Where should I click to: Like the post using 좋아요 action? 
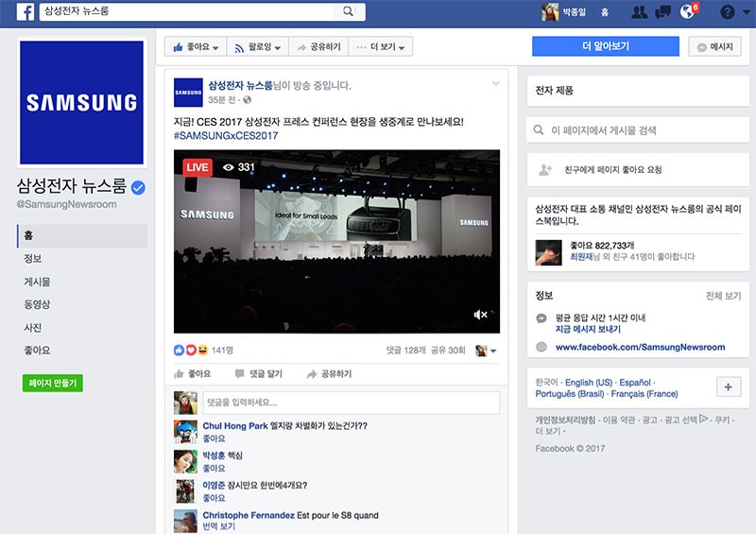193,374
